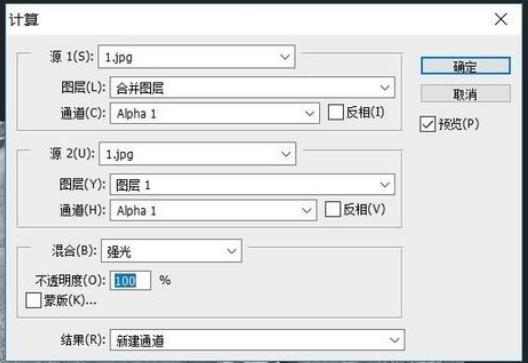Toggle the 预览(P) checkbox
This screenshot has width=528, height=363.
click(428, 124)
